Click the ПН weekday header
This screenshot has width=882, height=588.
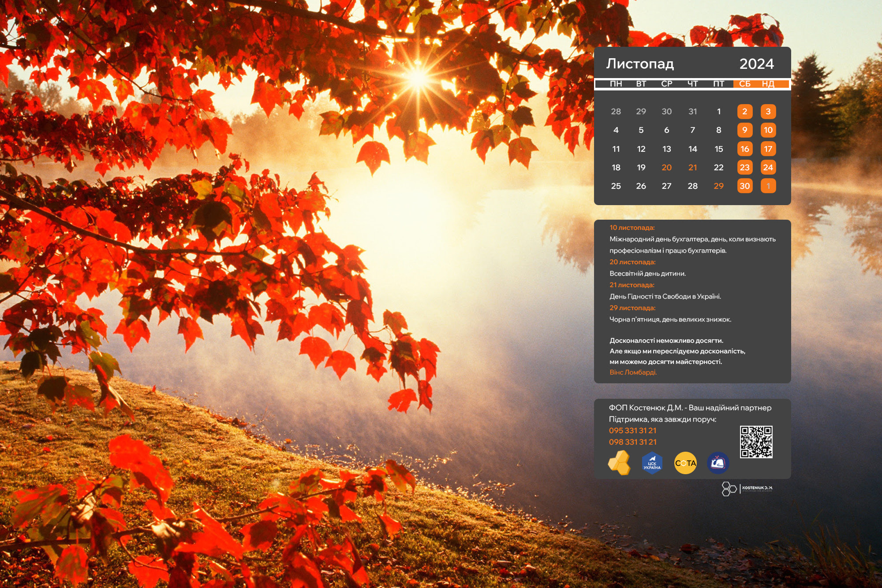[x=616, y=84]
